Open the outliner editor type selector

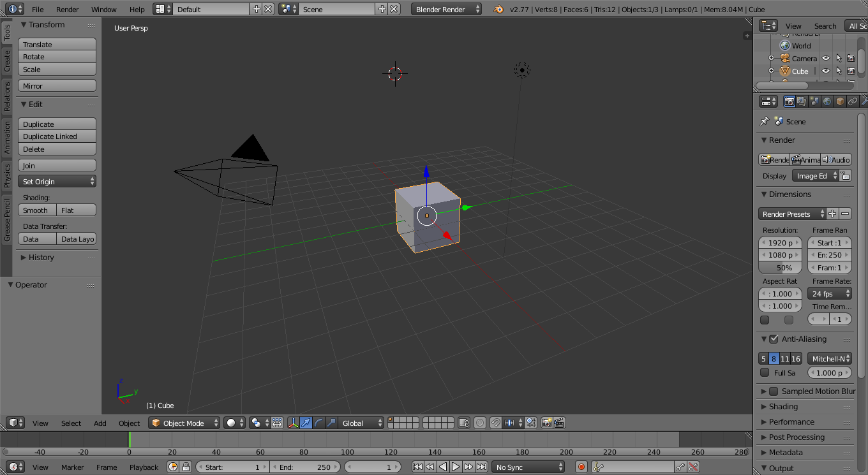768,26
